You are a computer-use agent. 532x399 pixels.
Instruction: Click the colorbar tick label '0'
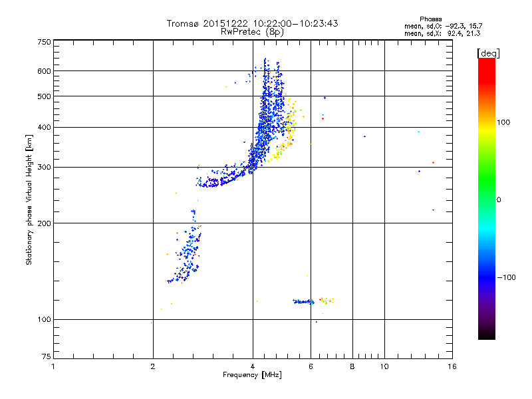499,200
